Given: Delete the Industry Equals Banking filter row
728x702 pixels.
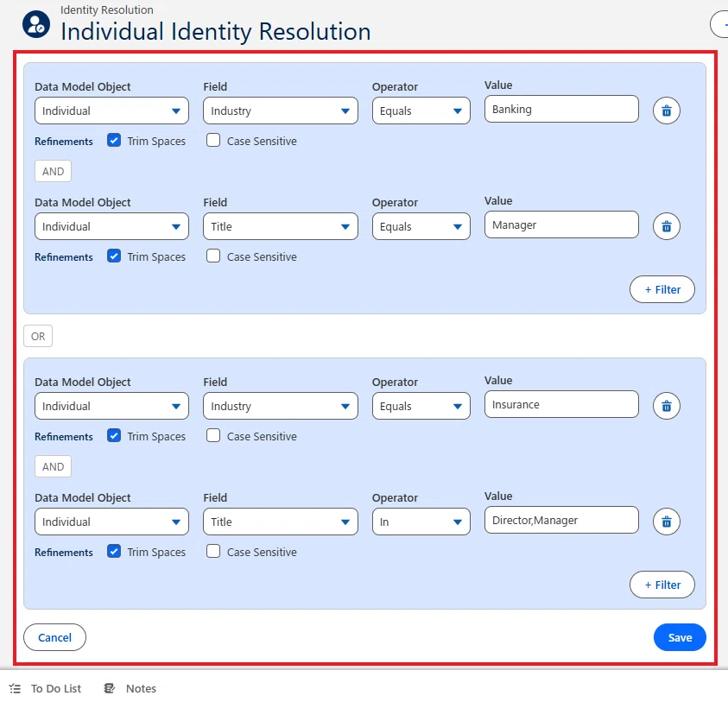Looking at the screenshot, I should [x=666, y=111].
